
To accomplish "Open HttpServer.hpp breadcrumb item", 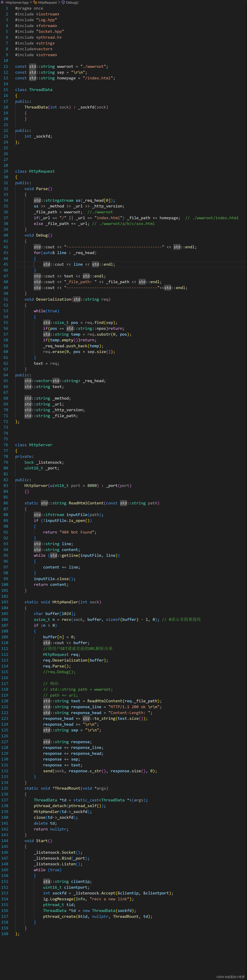I will [17, 2].
